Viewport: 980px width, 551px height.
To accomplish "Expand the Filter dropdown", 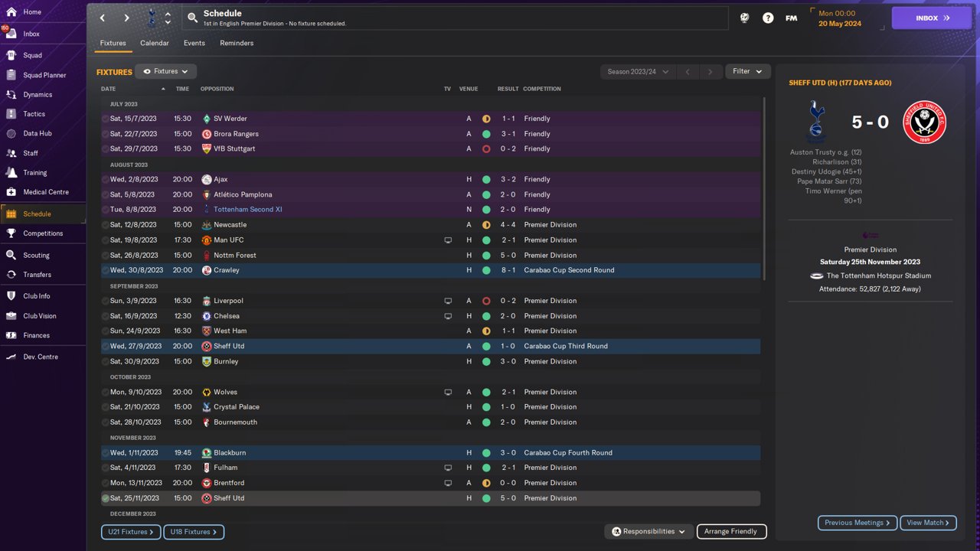I will coord(747,72).
